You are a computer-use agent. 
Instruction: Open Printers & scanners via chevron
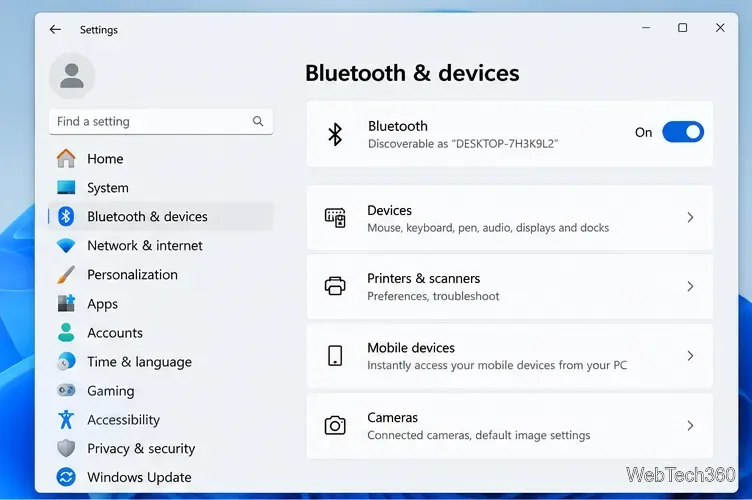[x=690, y=287]
